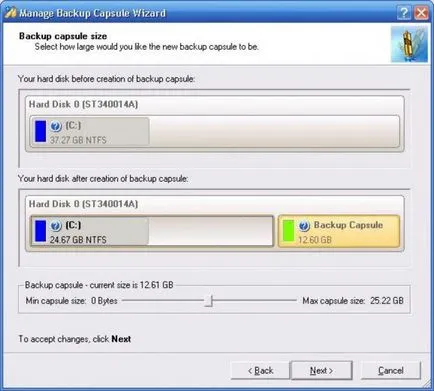Go back with the Back button
This screenshot has width=434, height=391.
click(x=260, y=370)
